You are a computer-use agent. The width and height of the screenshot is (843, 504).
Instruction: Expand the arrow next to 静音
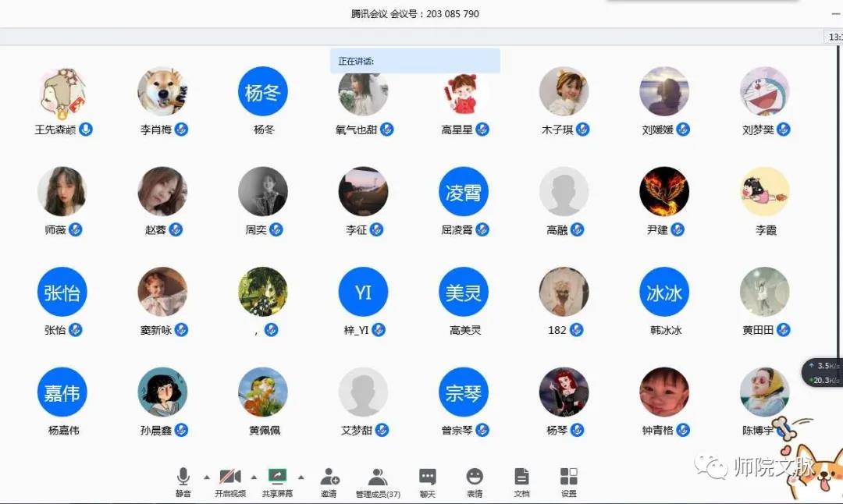(207, 477)
